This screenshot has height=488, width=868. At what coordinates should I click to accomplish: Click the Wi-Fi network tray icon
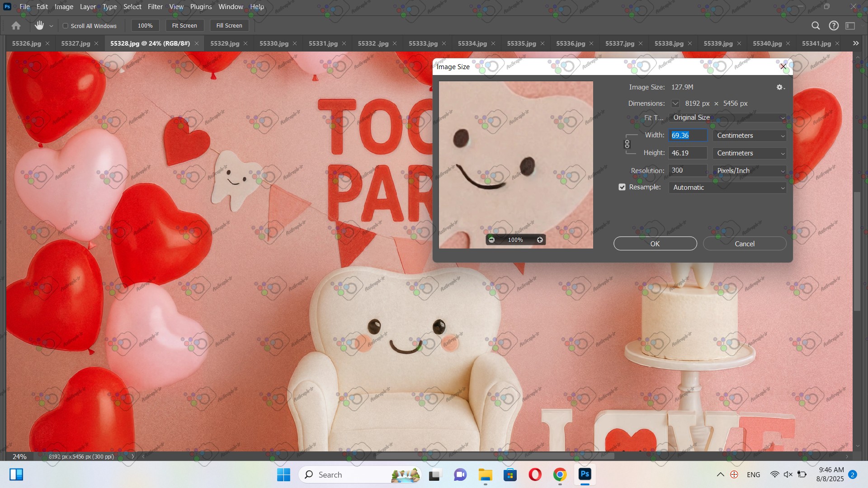click(774, 474)
